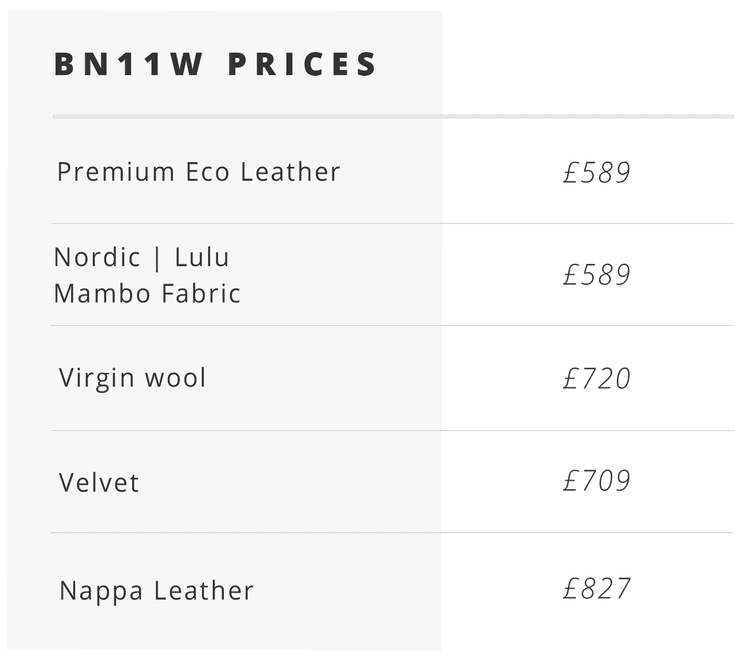Image resolution: width=750 pixels, height=658 pixels.
Task: Click the £589 price in Nordic Lulu row
Action: tap(596, 274)
